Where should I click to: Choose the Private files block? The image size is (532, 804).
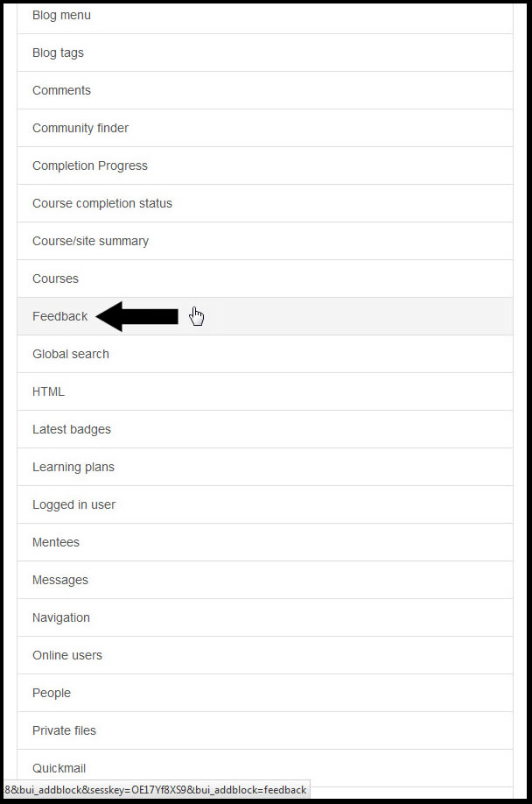265,731
